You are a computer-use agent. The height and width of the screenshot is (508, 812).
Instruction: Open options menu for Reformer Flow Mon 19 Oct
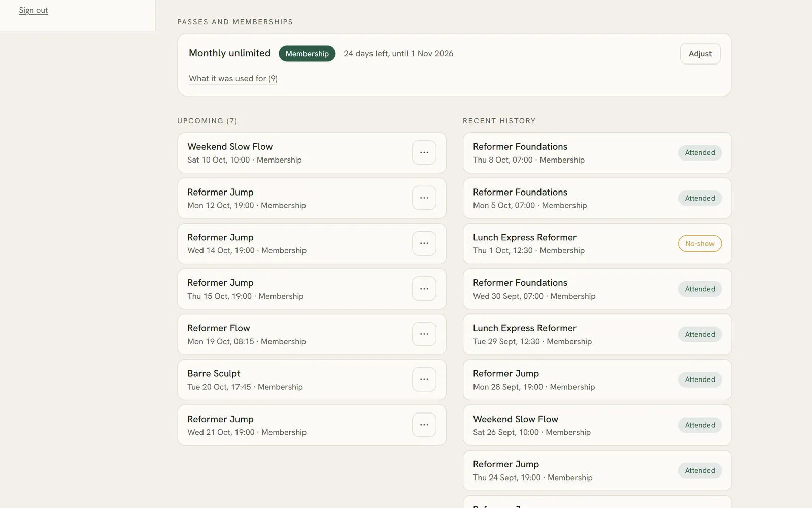pyautogui.click(x=424, y=334)
